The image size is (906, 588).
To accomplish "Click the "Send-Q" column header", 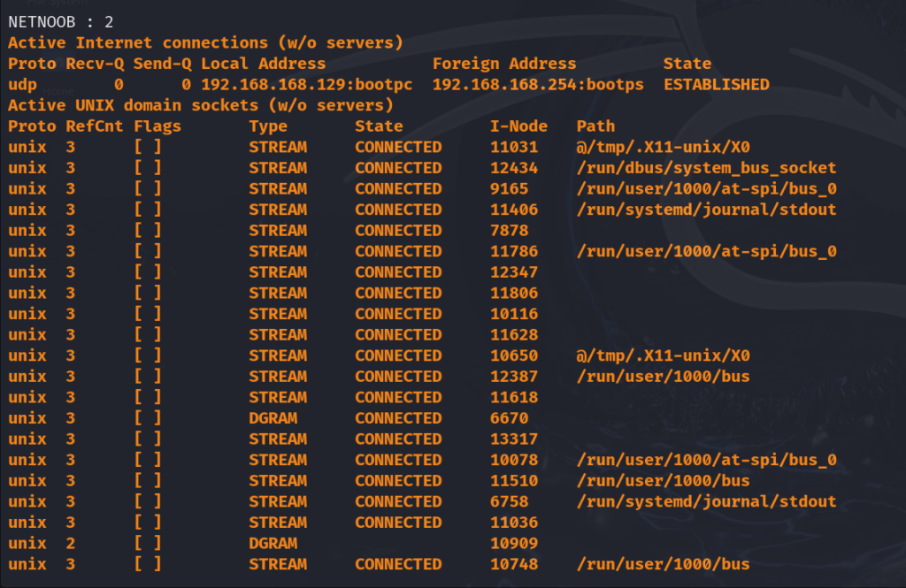I will pos(163,64).
